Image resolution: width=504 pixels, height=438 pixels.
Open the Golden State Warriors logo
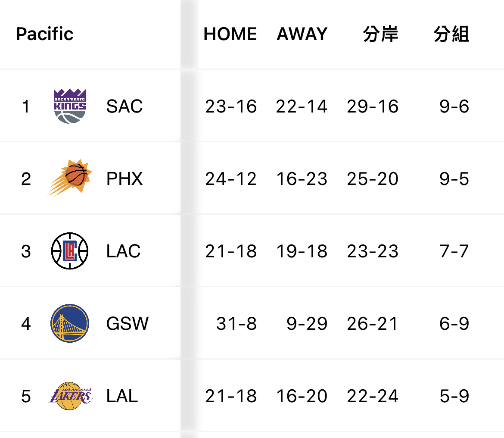(70, 323)
